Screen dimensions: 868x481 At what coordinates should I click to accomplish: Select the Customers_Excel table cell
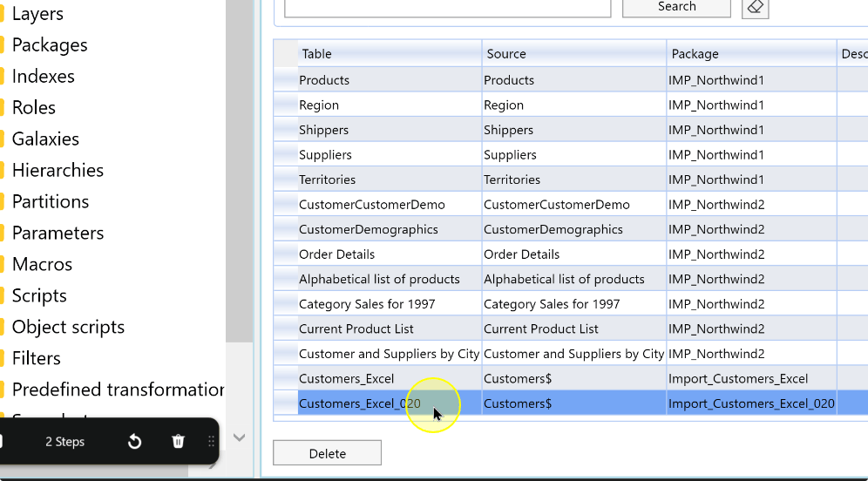click(390, 379)
